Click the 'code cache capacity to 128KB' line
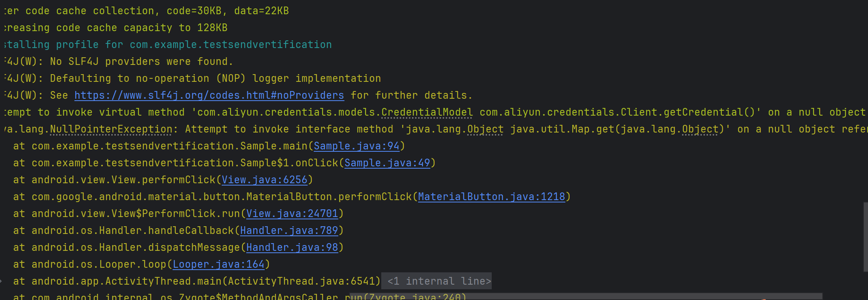 pos(142,28)
